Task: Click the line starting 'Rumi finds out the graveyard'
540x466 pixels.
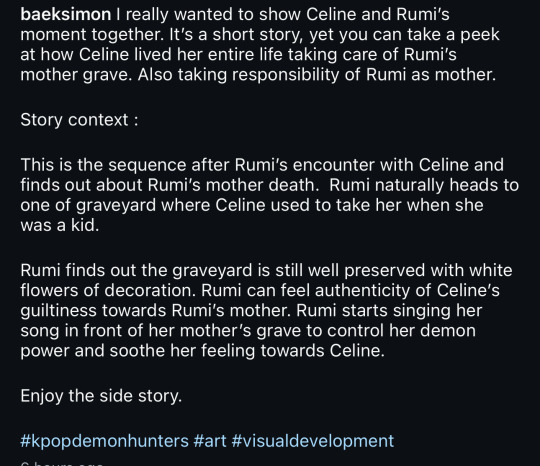Action: pyautogui.click(x=266, y=270)
